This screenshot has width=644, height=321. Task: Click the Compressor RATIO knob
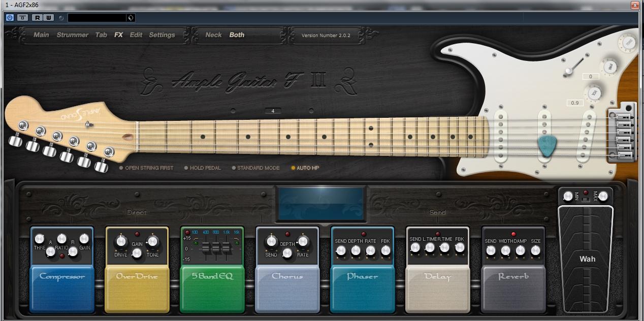(61, 239)
